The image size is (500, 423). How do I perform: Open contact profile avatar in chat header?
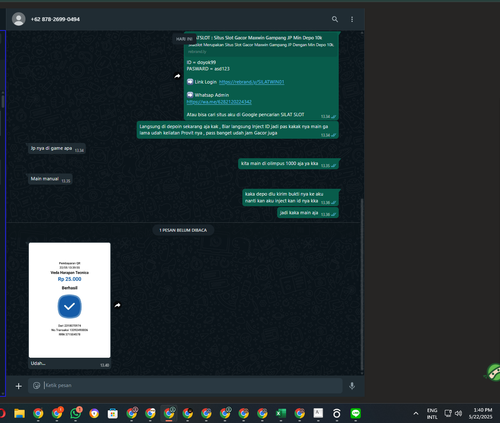[19, 19]
